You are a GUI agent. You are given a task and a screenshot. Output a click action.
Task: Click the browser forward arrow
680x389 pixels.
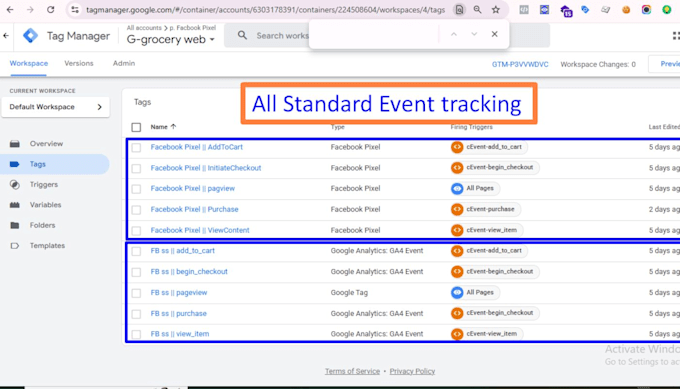(x=30, y=10)
